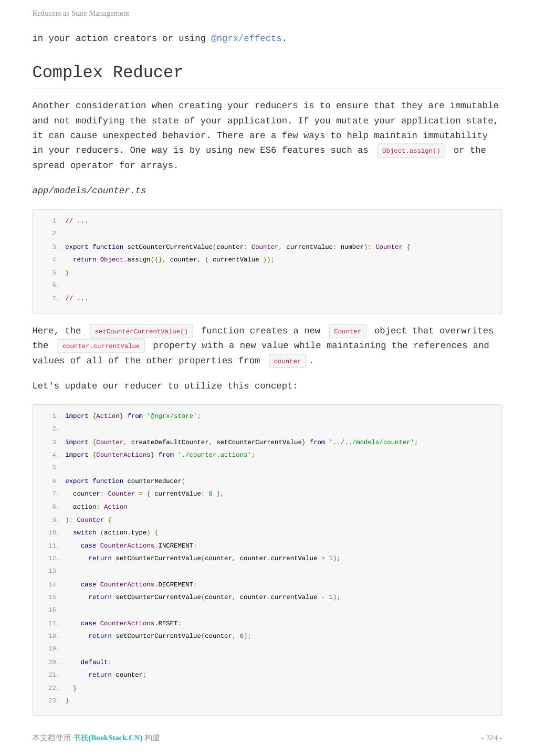
Task: Click the '@ngrx/store' import string
Action: 172,416
